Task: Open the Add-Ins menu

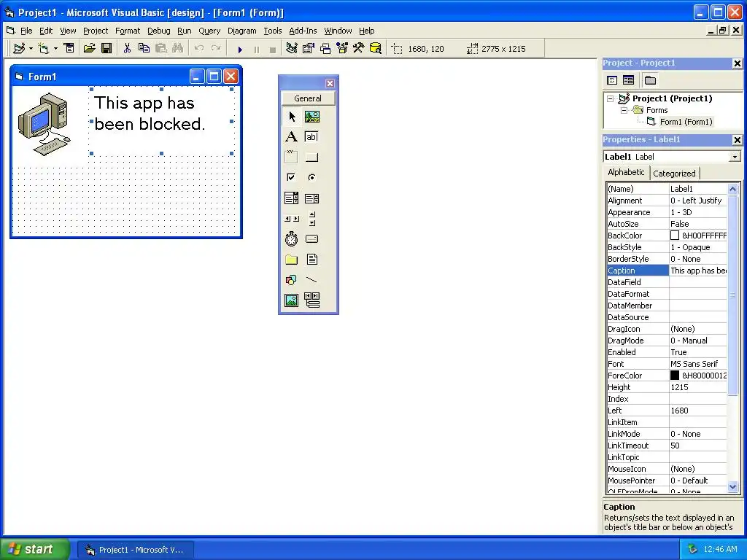Action: (x=303, y=31)
